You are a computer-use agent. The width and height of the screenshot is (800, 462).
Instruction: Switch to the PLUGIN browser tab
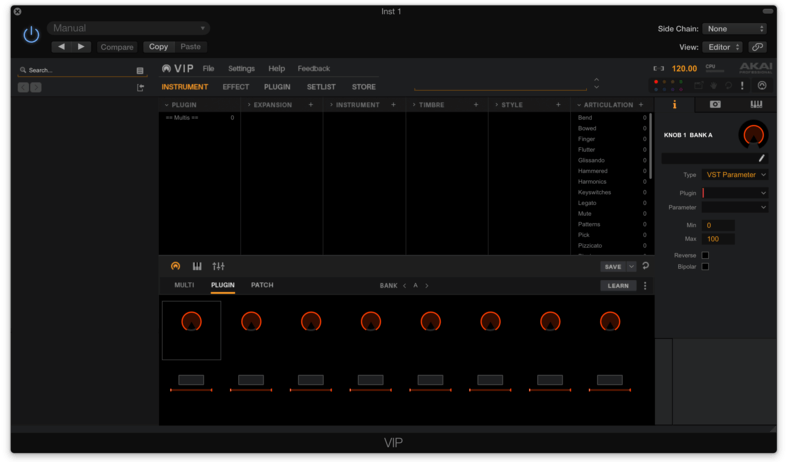click(x=277, y=87)
